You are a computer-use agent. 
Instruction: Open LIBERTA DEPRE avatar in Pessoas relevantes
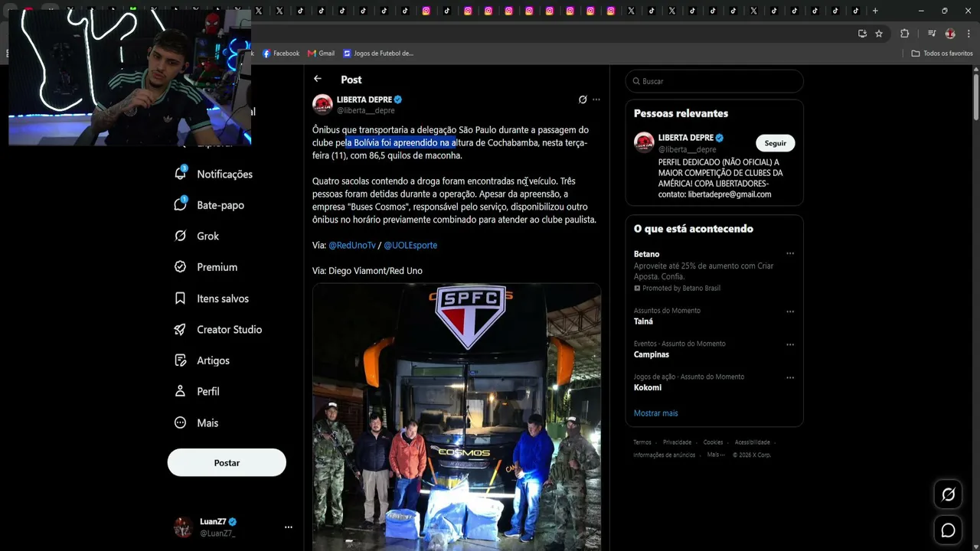(644, 142)
